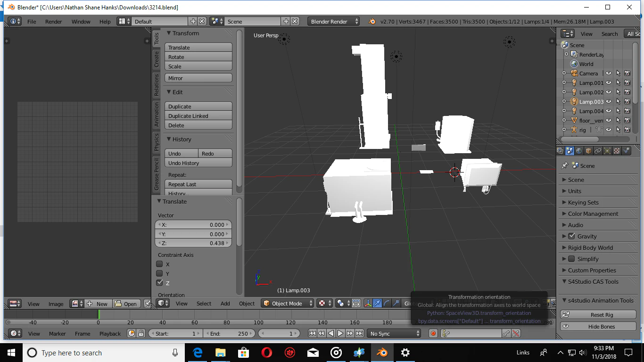Switch to the Physics tool shelf tab

(157, 142)
